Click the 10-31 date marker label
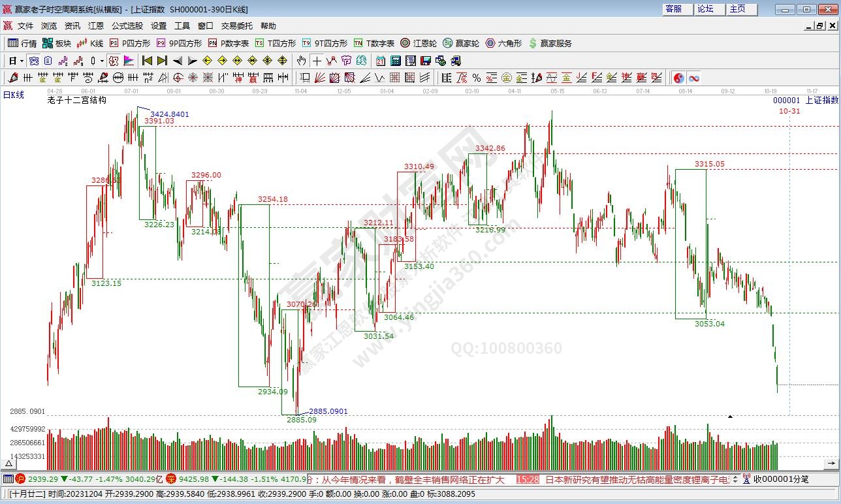Screen dimensions: 841x504 click(x=789, y=111)
